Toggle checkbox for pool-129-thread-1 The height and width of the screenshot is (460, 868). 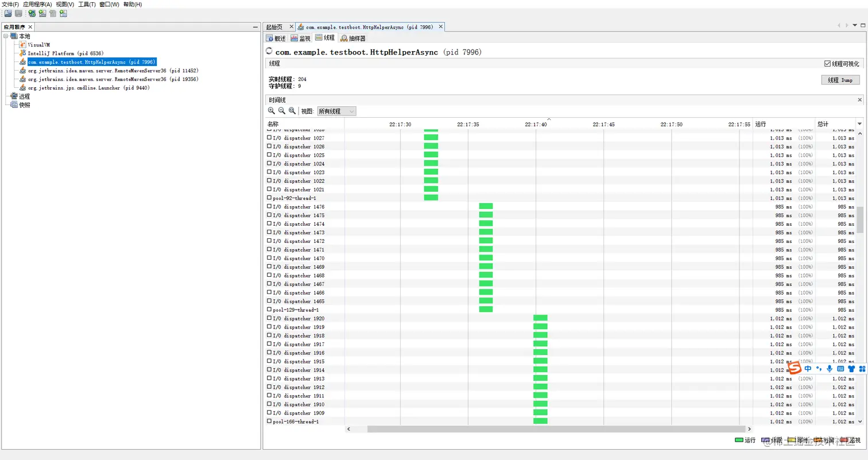point(269,310)
